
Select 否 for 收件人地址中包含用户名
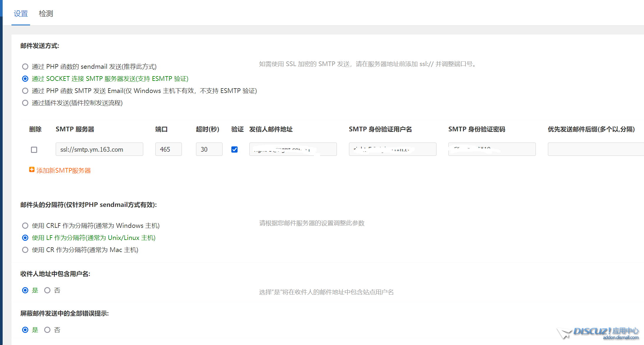pos(47,290)
